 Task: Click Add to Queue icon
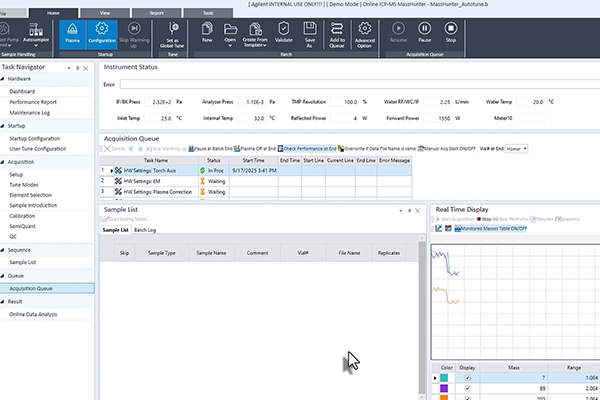pyautogui.click(x=337, y=34)
